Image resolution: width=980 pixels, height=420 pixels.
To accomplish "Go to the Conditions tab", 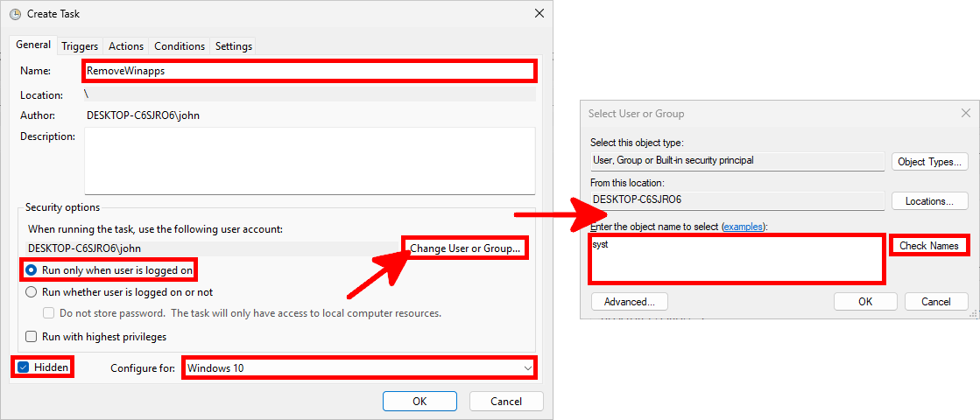I will 180,46.
